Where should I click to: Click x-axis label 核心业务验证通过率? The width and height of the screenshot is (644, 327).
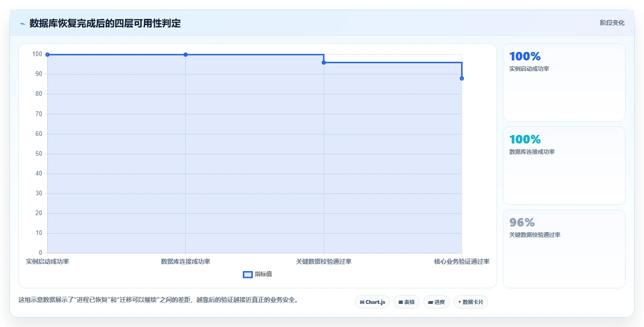(462, 261)
